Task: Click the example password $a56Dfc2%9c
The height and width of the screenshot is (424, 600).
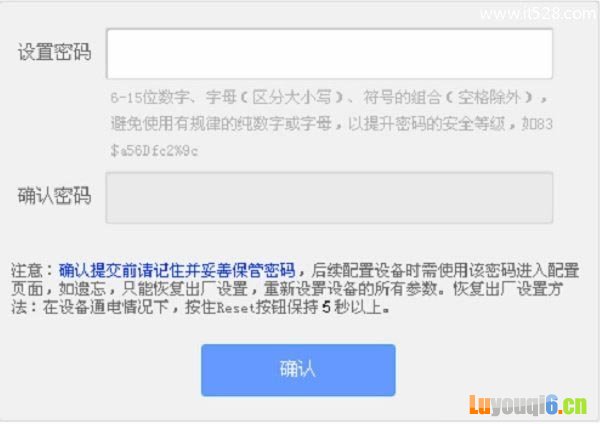Action: coord(154,151)
